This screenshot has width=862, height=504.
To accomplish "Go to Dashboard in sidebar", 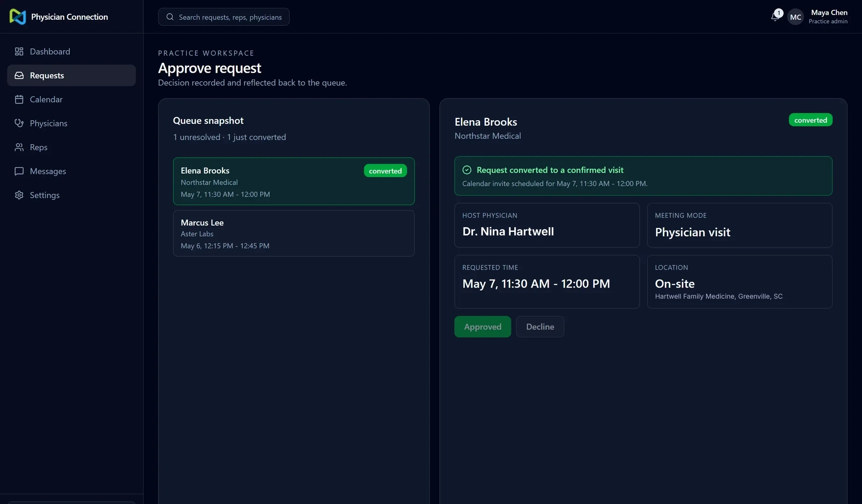I will coord(71,51).
